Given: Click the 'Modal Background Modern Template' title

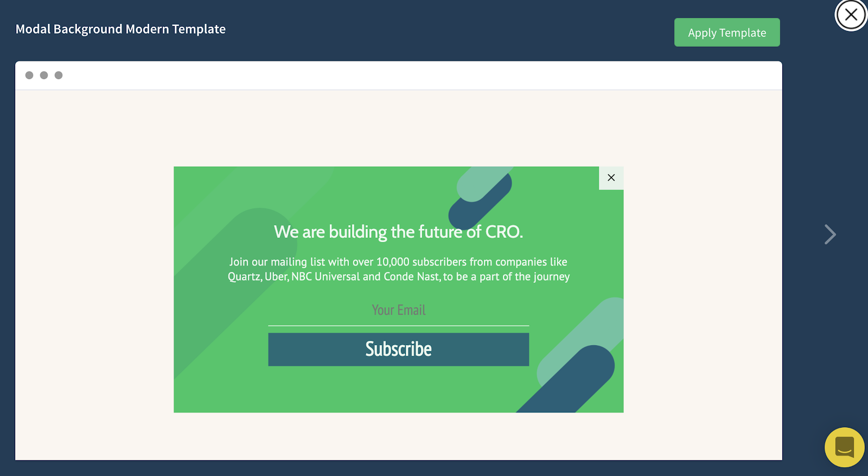Looking at the screenshot, I should point(120,29).
